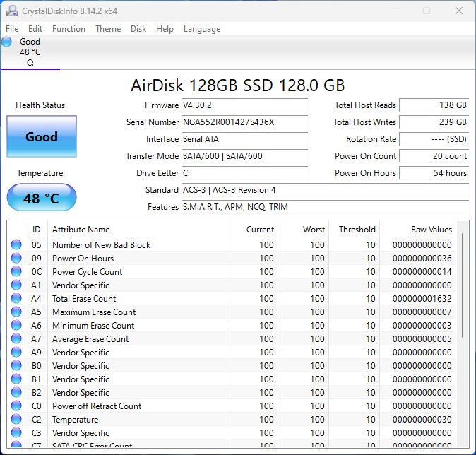Open the Language menu
Screen dimensions: 476x455
pos(202,29)
